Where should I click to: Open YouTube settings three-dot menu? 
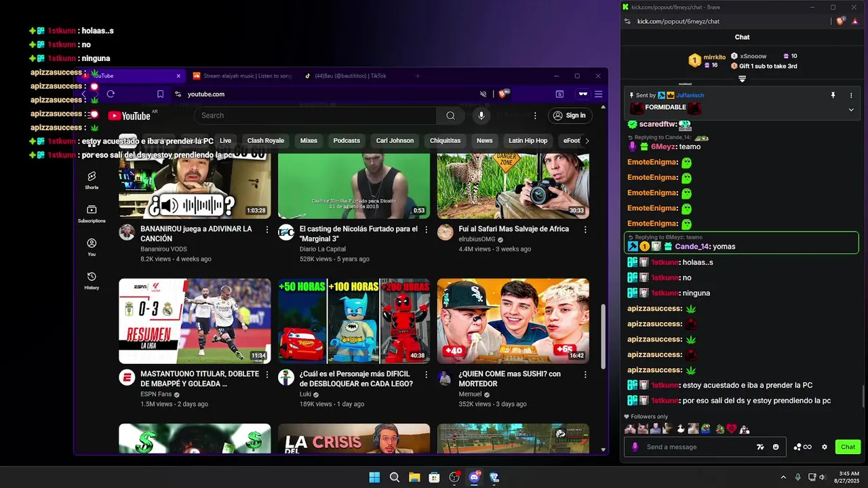tap(535, 115)
